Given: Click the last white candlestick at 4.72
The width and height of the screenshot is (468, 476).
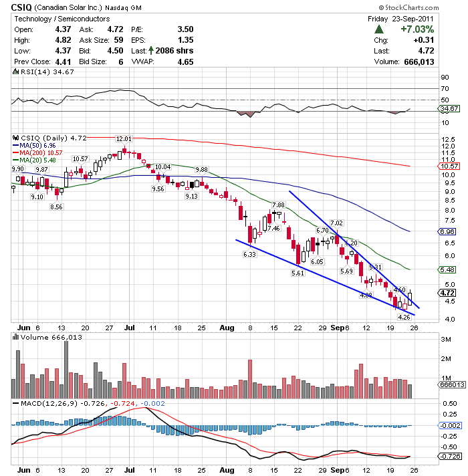Looking at the screenshot, I should pos(410,297).
